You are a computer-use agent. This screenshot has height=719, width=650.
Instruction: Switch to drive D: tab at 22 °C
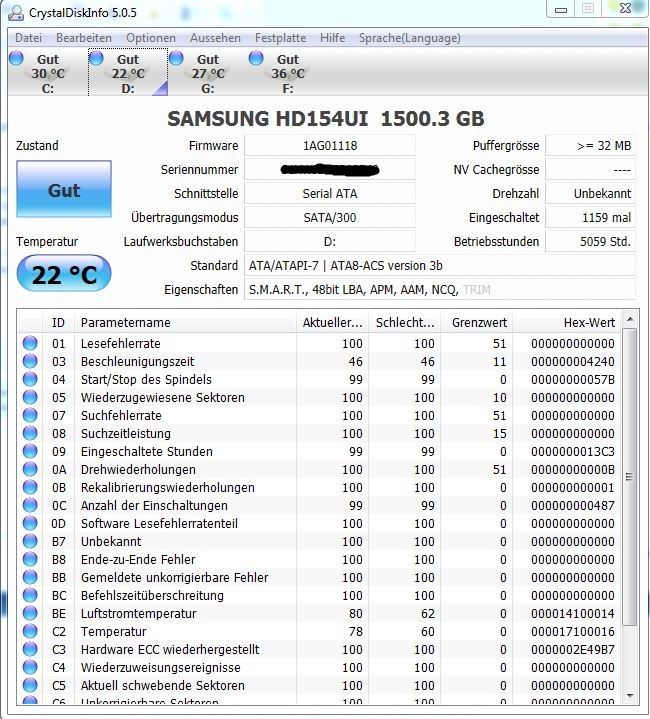pos(128,72)
